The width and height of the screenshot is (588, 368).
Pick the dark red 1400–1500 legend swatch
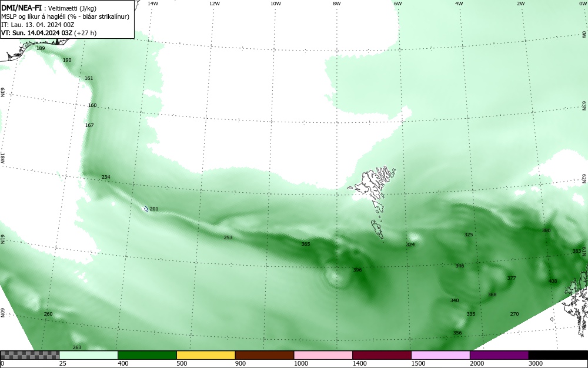click(x=382, y=355)
